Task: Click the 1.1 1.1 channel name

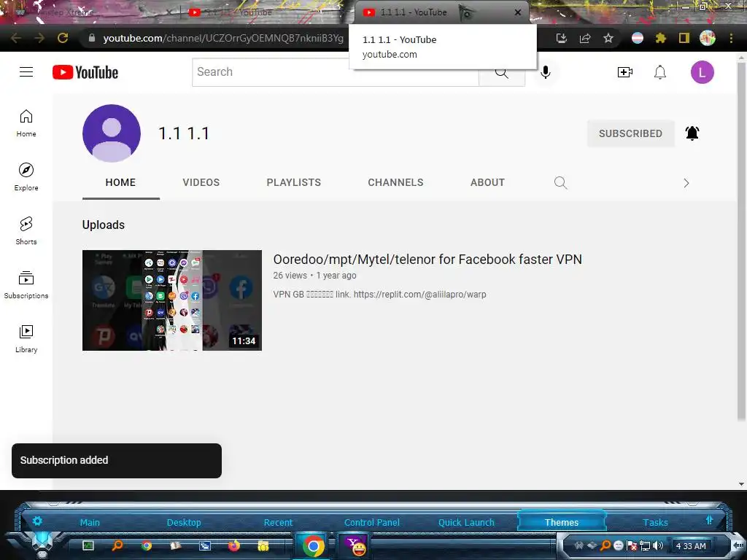Action: click(x=183, y=133)
